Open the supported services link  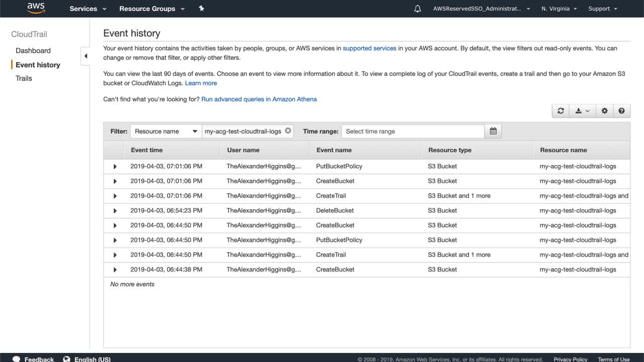(x=369, y=48)
